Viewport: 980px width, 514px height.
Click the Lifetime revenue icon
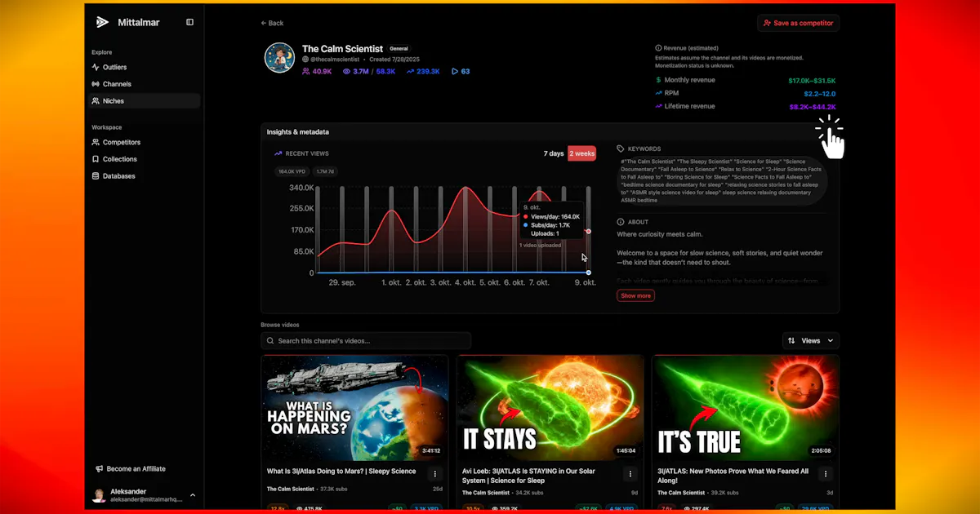[659, 106]
